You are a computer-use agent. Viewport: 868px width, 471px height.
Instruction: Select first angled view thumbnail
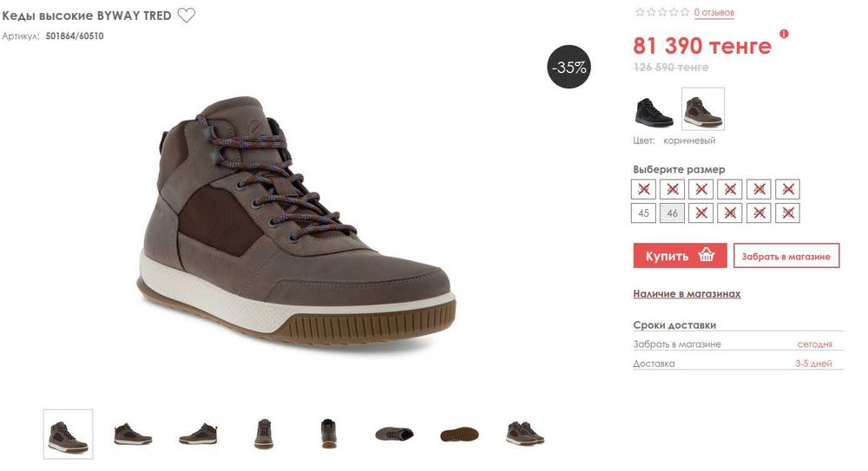[x=68, y=435]
